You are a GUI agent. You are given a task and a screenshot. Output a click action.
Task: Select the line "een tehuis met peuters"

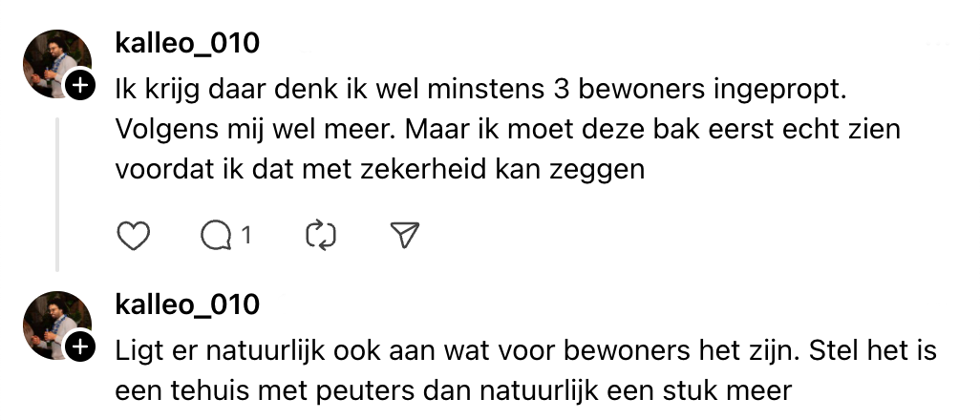coord(452,390)
